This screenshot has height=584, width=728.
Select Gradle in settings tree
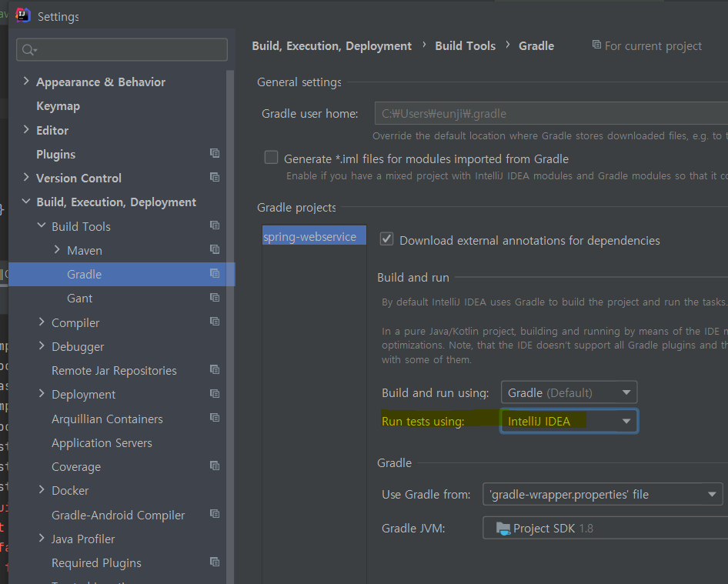tap(122, 275)
